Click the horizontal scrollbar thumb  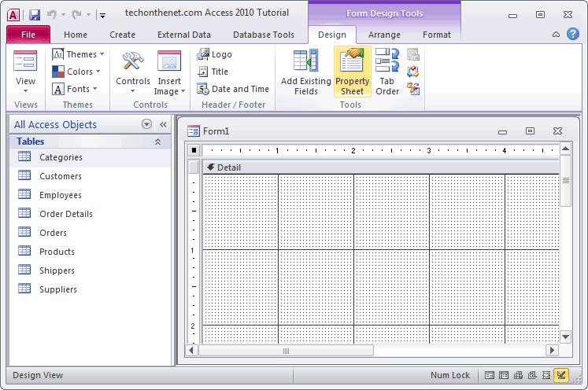tap(286, 351)
